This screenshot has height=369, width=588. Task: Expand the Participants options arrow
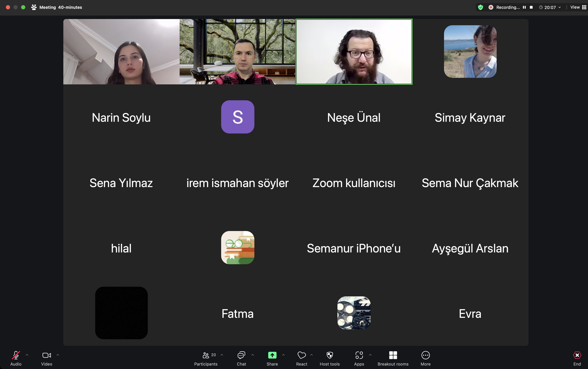222,355
